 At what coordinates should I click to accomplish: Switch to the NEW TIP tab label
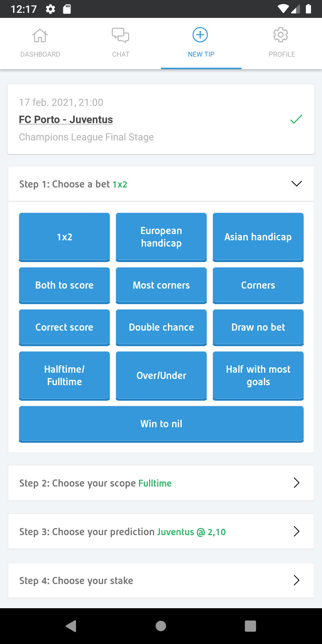click(x=201, y=54)
